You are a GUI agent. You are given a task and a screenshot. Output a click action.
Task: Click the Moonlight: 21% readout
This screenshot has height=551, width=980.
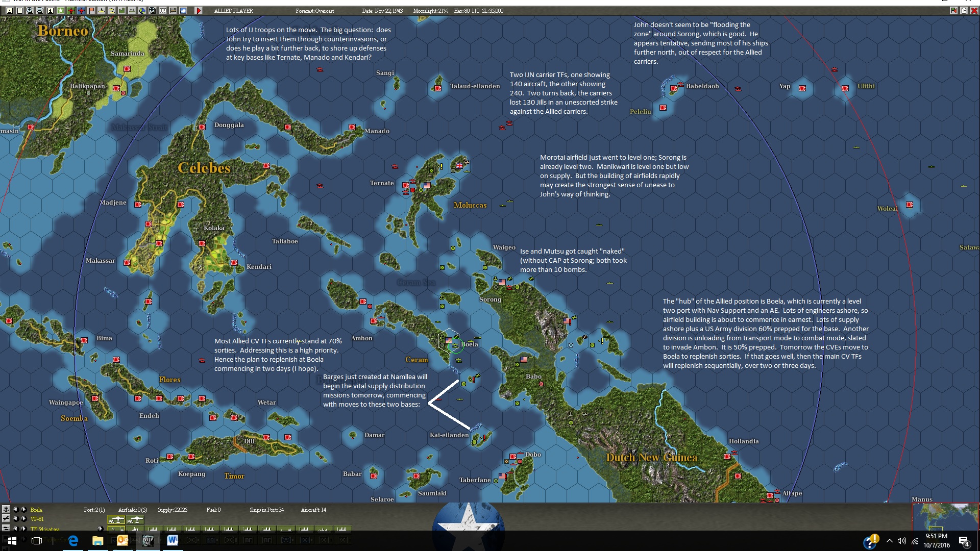pyautogui.click(x=431, y=11)
